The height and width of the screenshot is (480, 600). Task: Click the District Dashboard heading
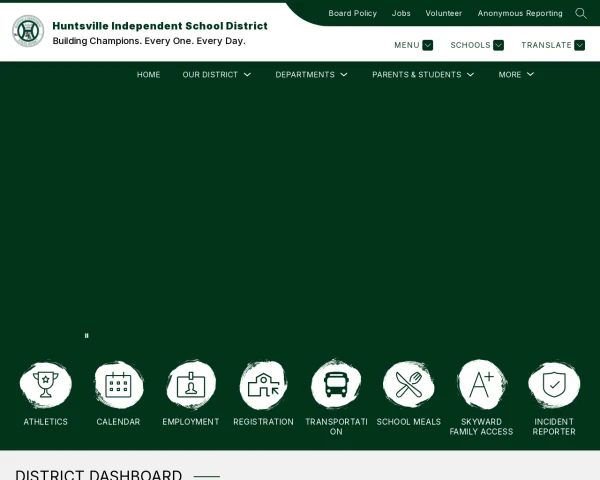pos(98,475)
